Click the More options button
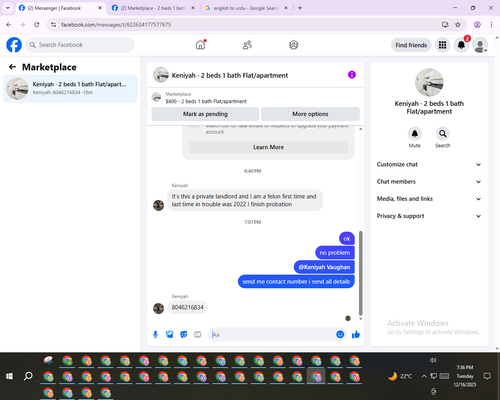 (310, 114)
